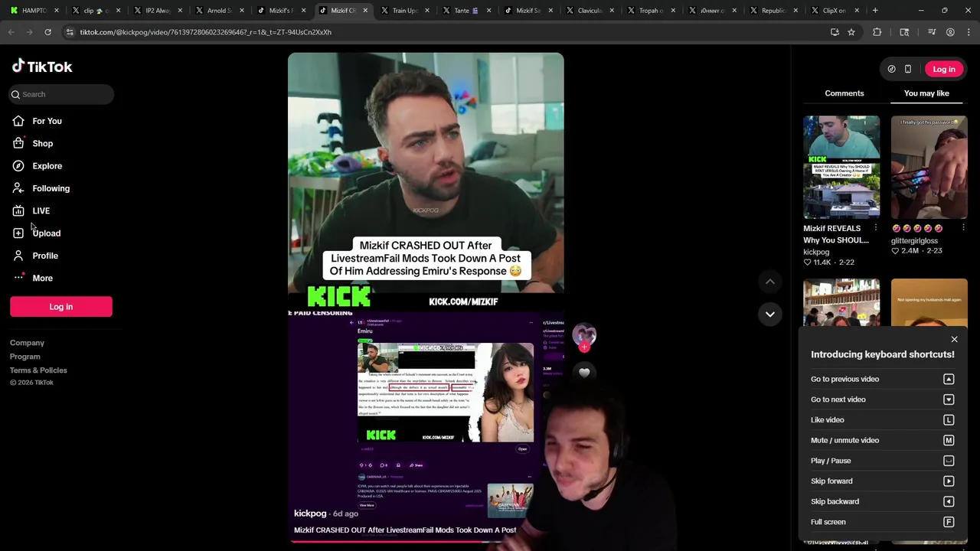
Task: Open 'Not opening my husbands mail' video thumbnail
Action: coord(929,302)
